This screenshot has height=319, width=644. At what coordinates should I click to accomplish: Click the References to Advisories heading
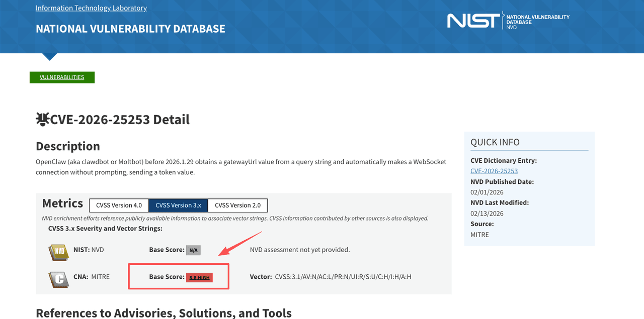(x=164, y=313)
